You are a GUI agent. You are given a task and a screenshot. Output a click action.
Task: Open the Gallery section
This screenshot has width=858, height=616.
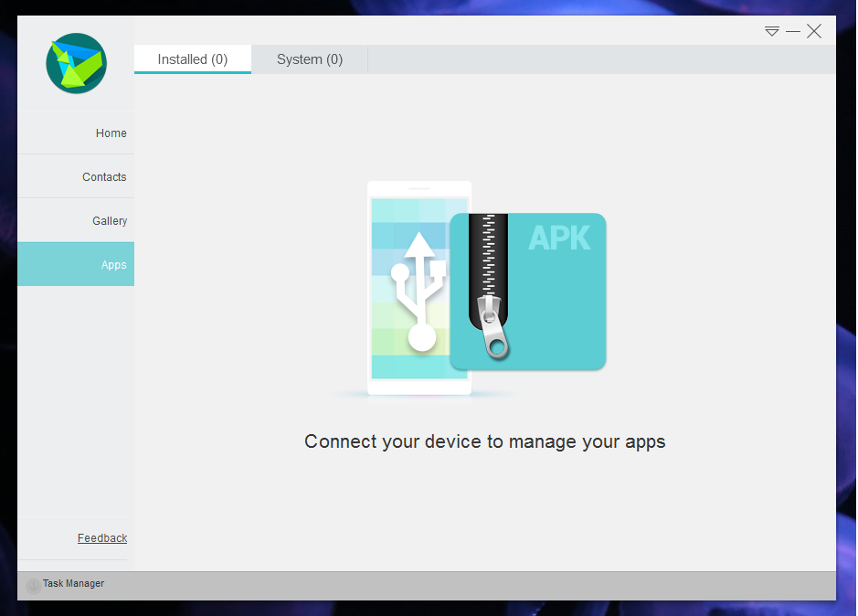coord(76,220)
